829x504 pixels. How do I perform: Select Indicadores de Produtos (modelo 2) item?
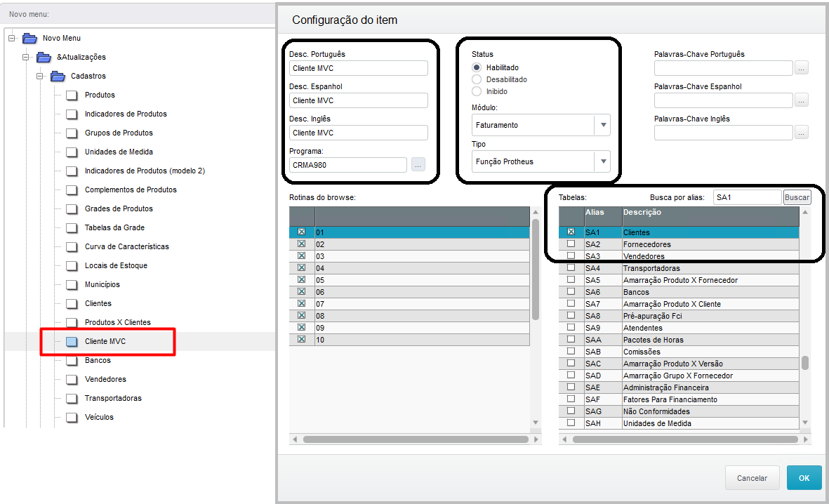click(145, 171)
